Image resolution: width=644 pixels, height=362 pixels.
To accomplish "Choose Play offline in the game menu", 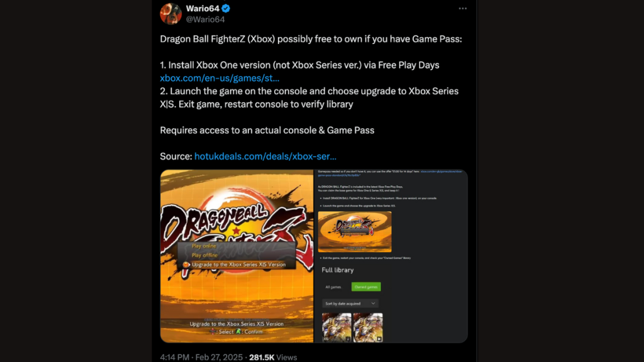I will [204, 255].
